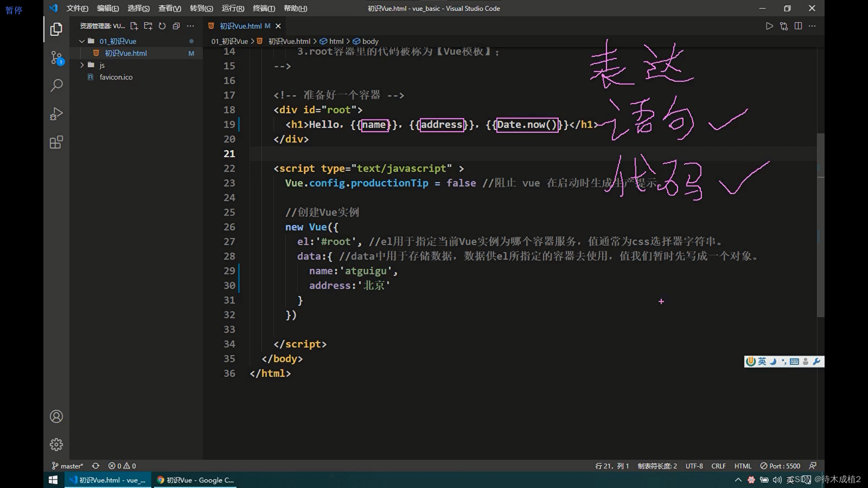Click Port : 5500 Live Server status
868x488 pixels.
(780, 466)
